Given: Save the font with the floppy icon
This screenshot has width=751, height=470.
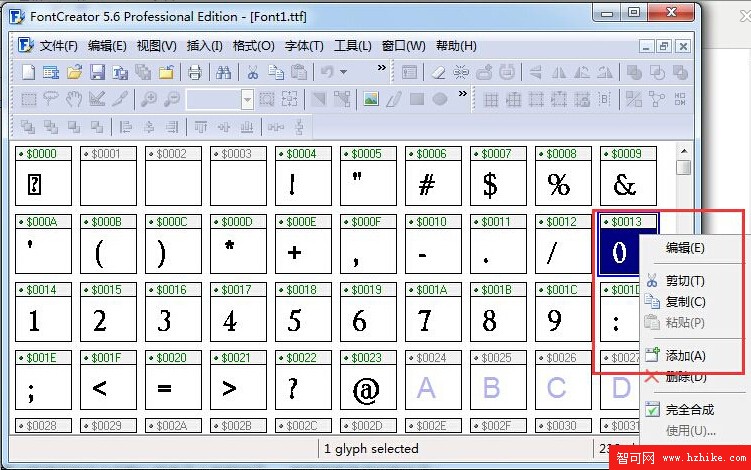Looking at the screenshot, I should 98,72.
